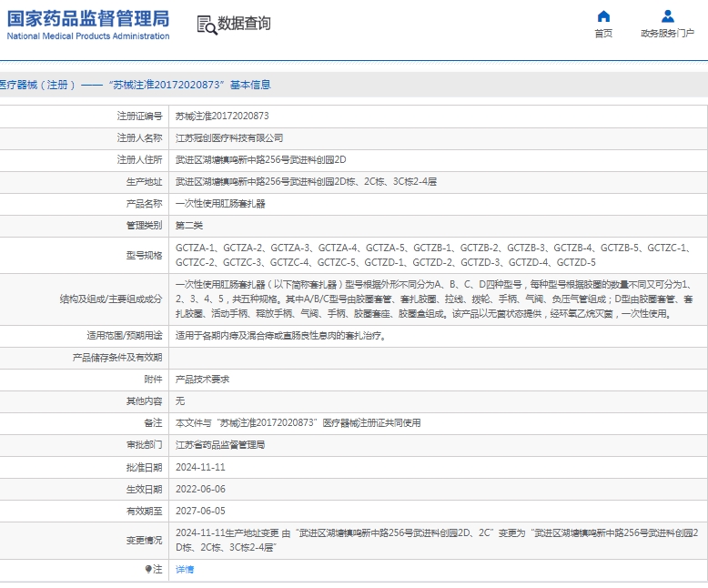Click the 生产地址 label cell
Screen dimensions: 708x588
coord(84,181)
